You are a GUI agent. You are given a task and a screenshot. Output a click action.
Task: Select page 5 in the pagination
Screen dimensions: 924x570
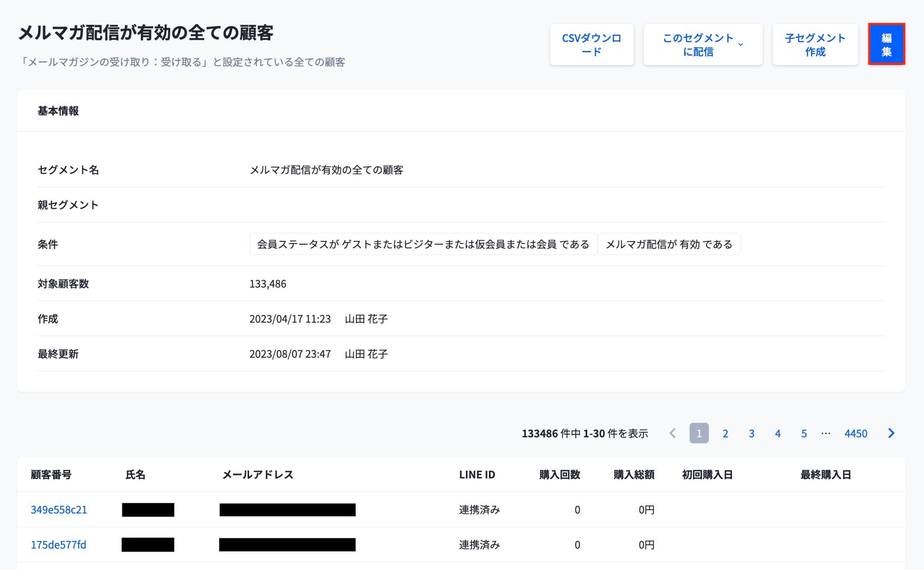[x=804, y=433]
